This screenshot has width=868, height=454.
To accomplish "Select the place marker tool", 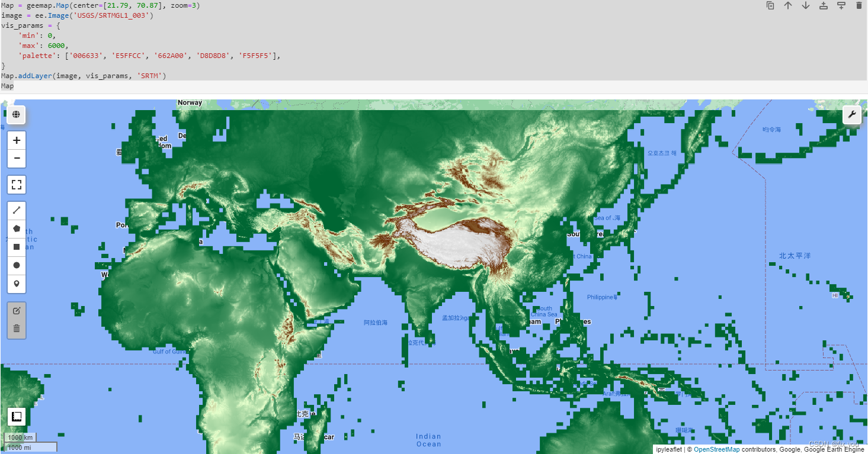I will point(17,284).
